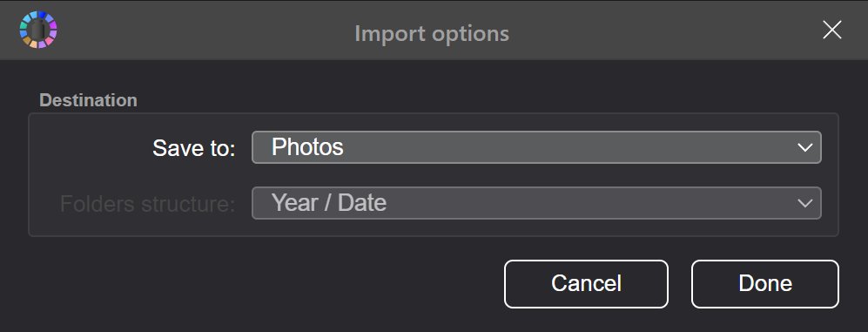This screenshot has width=868, height=332.
Task: Close the Import options dialog
Action: 832,30
